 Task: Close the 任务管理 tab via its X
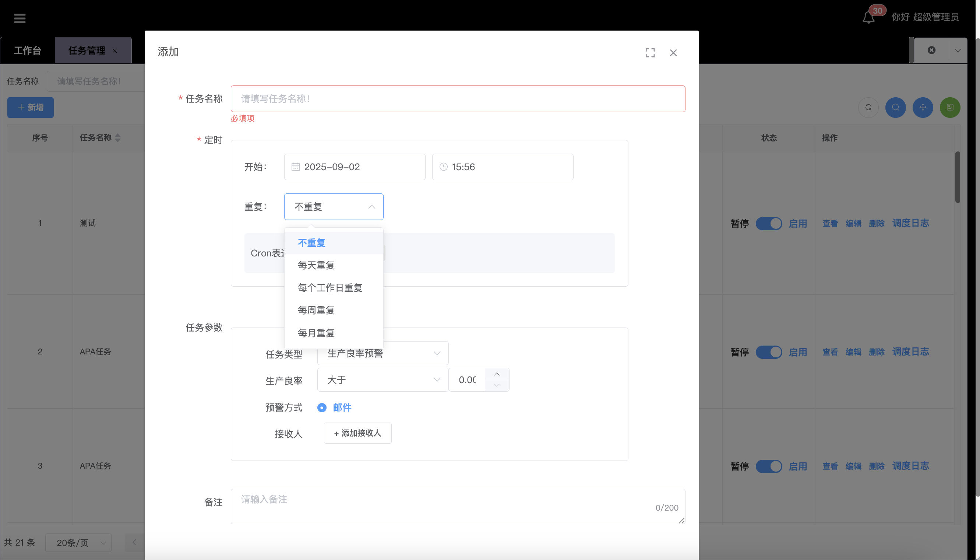[114, 51]
